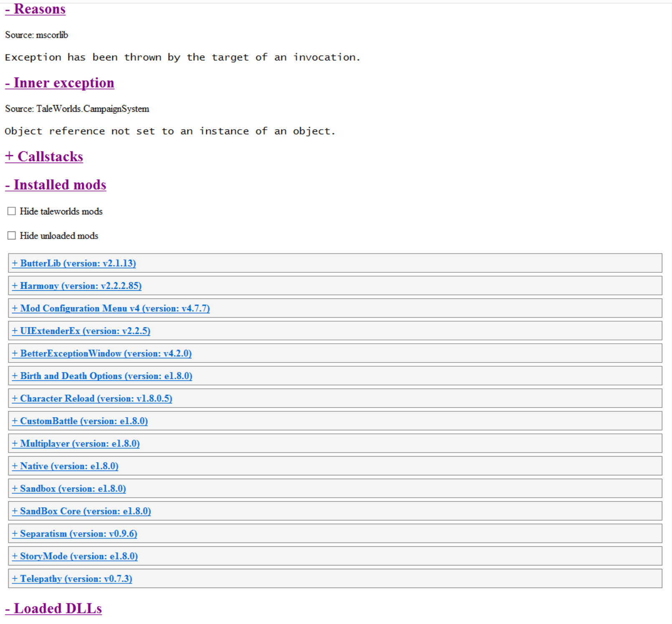Enable Hide unloaded mods checkbox
This screenshot has height=624, width=672.
pos(12,236)
